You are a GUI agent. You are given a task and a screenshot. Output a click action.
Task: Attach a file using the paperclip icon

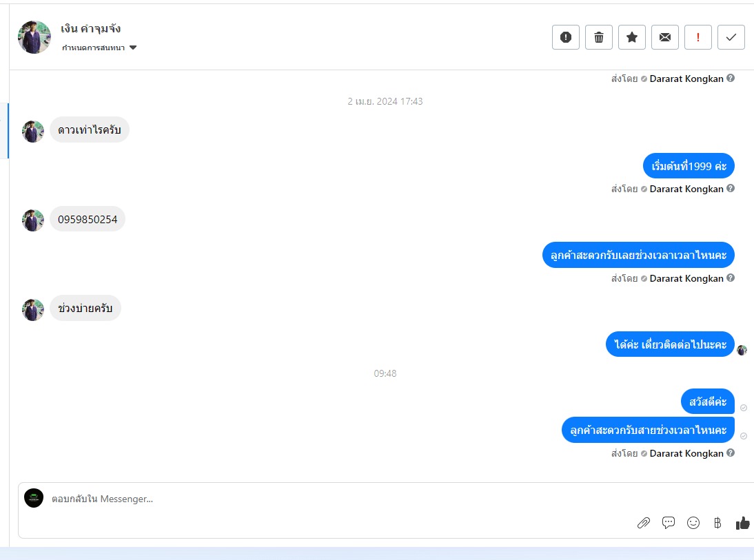[644, 523]
